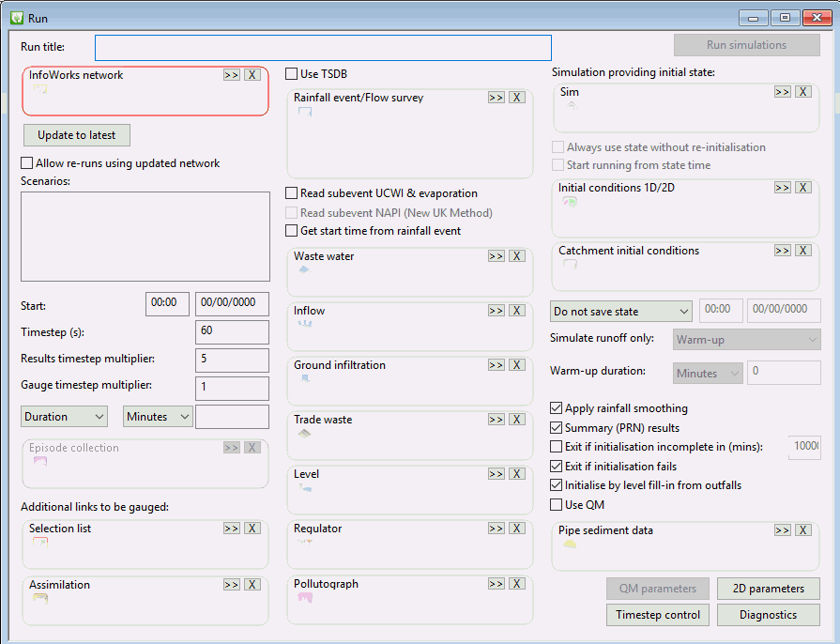
Task: Untick Apply rainfall smoothing
Action: 556,408
